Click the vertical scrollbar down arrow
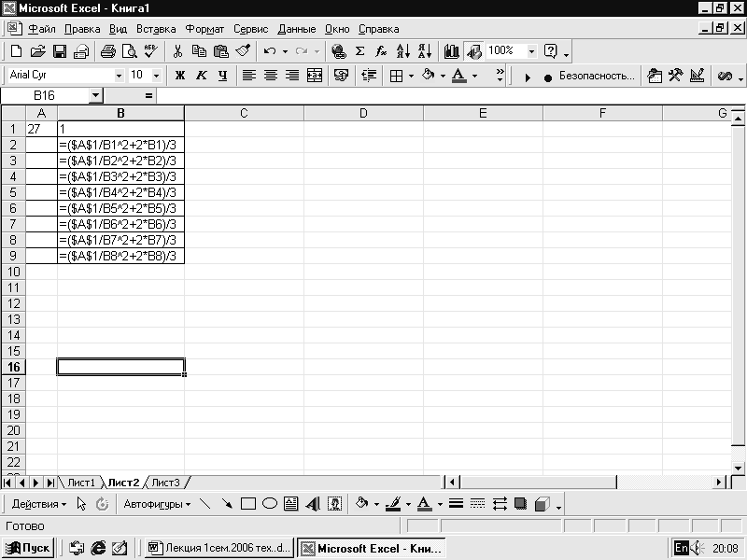 pos(738,468)
